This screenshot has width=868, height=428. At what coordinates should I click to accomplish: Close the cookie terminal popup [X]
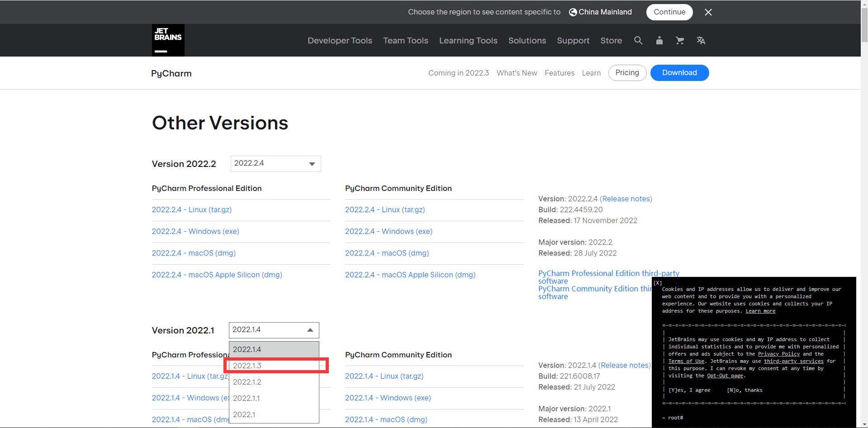[658, 283]
